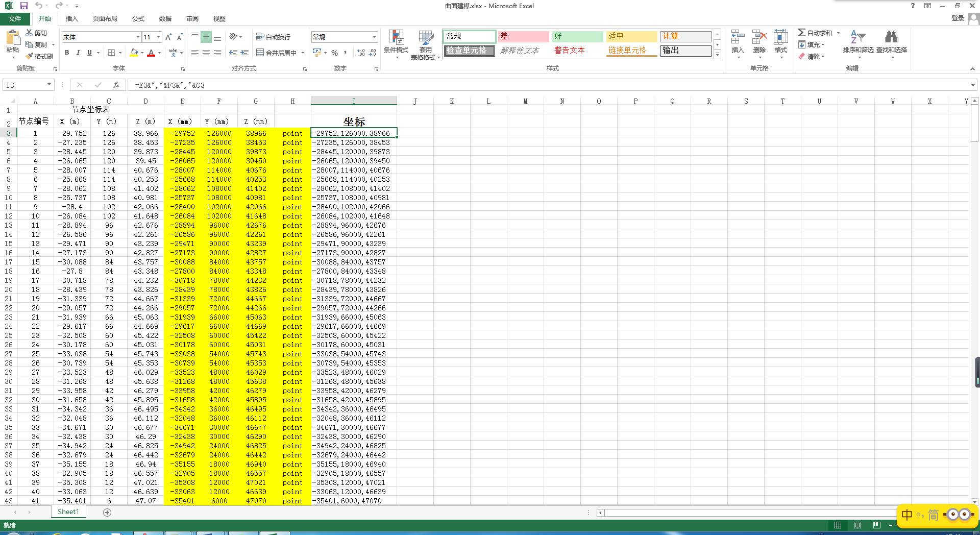
Task: Increase font size with the larger A icon
Action: pos(168,37)
